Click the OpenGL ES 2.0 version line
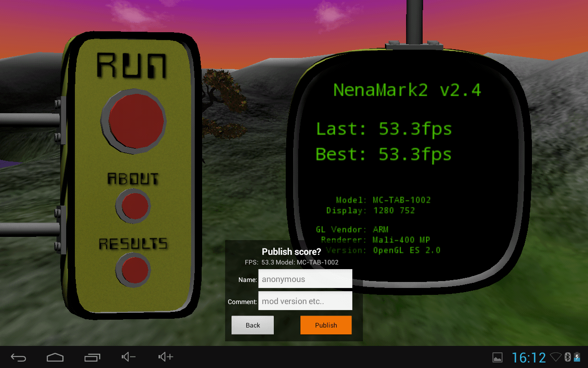 point(384,251)
